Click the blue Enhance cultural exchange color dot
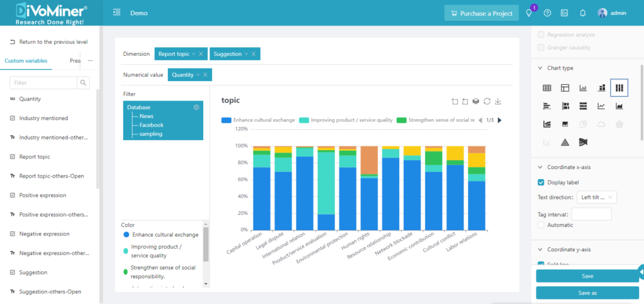 (126, 235)
